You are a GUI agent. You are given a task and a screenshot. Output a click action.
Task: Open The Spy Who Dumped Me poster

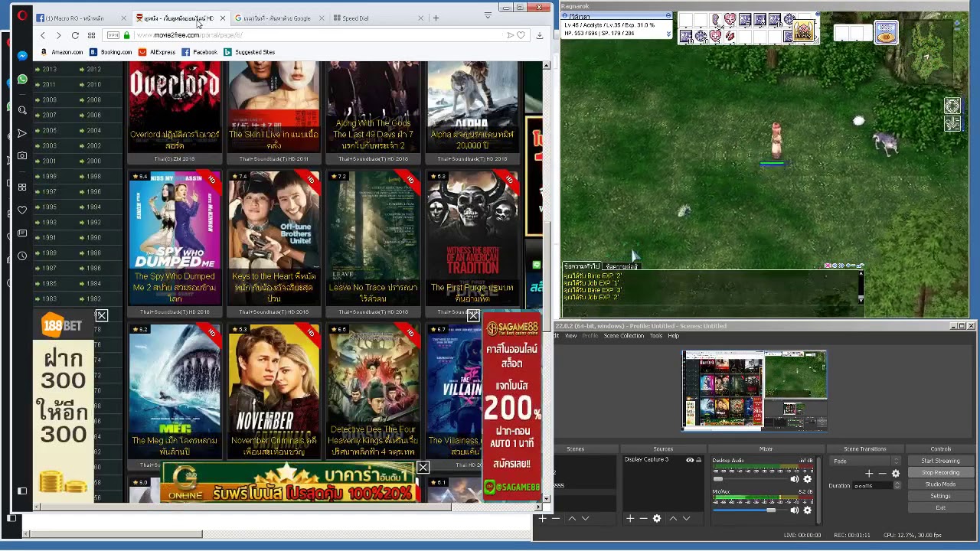tap(175, 237)
